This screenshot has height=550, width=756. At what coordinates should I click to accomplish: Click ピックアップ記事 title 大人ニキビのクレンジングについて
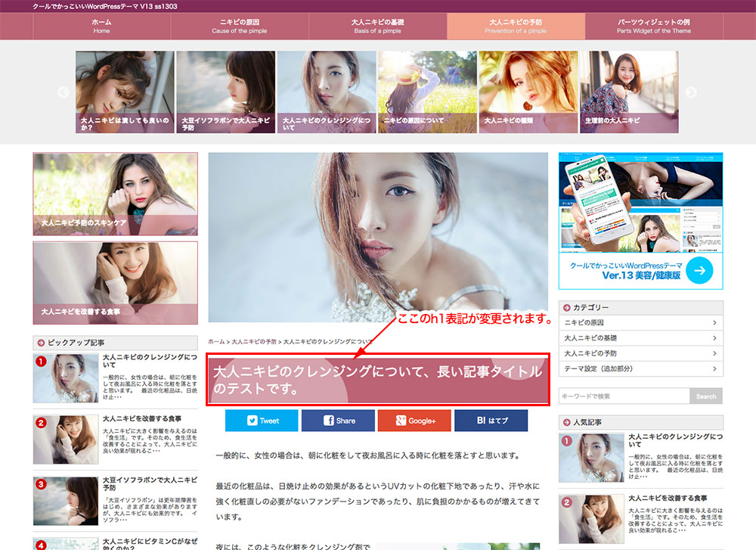coord(150,361)
